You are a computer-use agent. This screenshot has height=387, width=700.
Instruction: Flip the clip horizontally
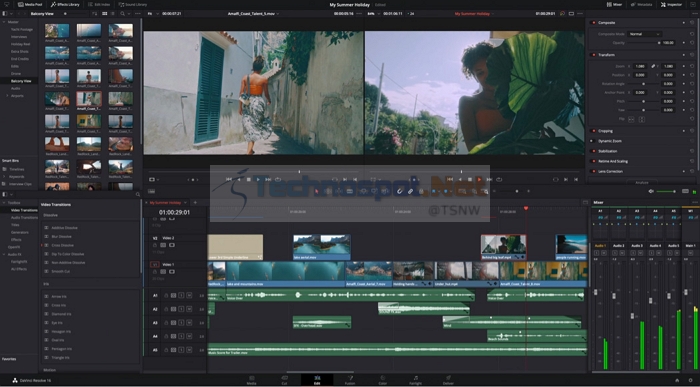tap(631, 119)
